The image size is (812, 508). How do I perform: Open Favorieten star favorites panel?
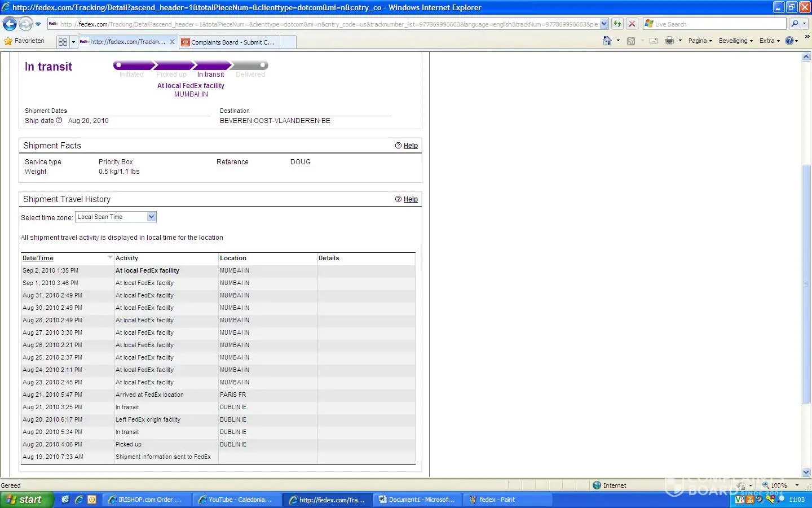pyautogui.click(x=24, y=41)
